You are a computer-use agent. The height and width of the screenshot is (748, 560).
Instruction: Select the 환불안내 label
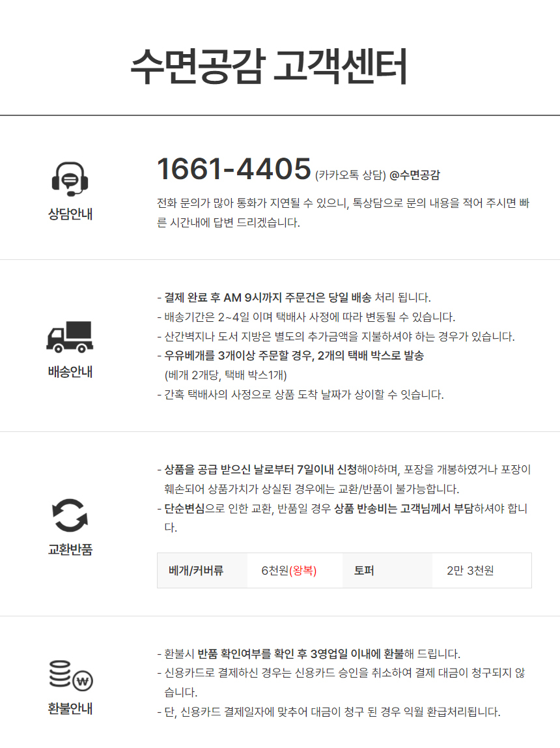pos(70,709)
